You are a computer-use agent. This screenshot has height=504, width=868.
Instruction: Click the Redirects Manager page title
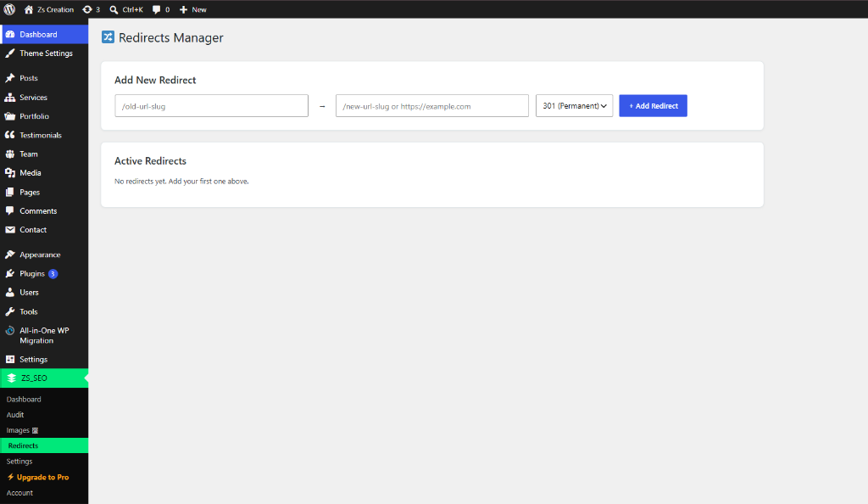[x=171, y=37]
